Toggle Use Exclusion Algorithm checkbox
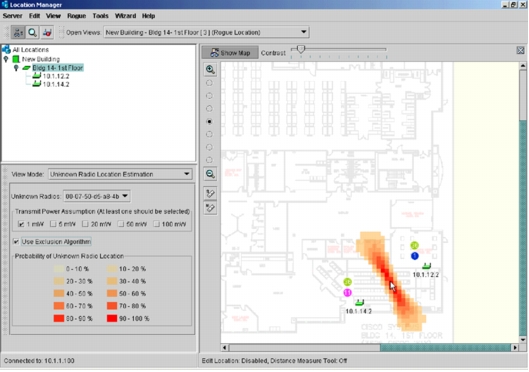Viewport: 529px width, 372px height. 16,241
